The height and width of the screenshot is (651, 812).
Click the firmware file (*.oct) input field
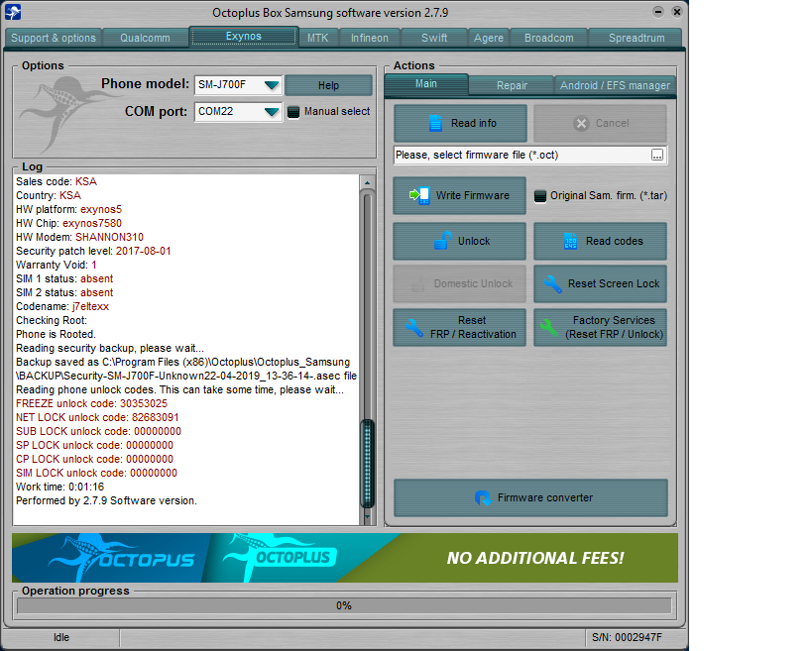pos(522,155)
